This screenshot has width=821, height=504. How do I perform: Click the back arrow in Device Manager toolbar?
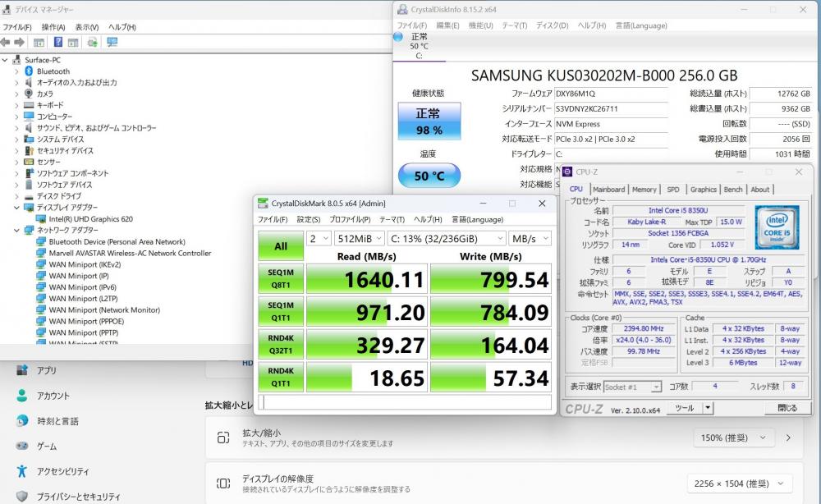coord(5,43)
